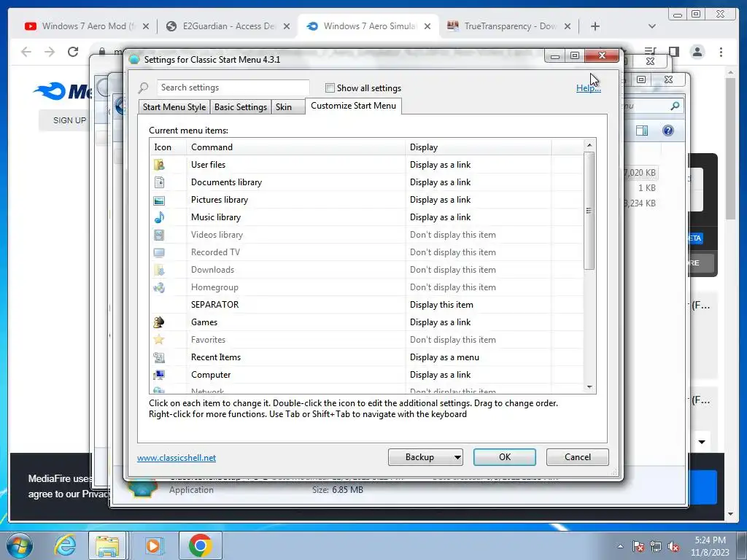
Task: Select the Recorded TV icon
Action: tap(159, 252)
